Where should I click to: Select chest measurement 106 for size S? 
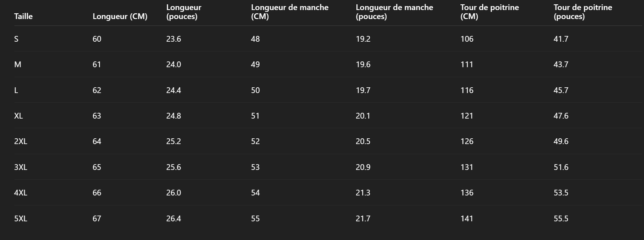pos(467,39)
